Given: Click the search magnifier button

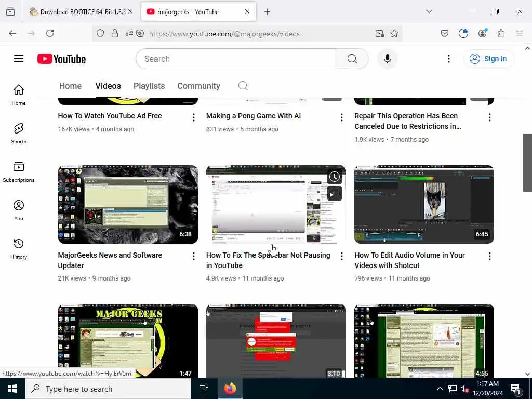Looking at the screenshot, I should pyautogui.click(x=352, y=59).
